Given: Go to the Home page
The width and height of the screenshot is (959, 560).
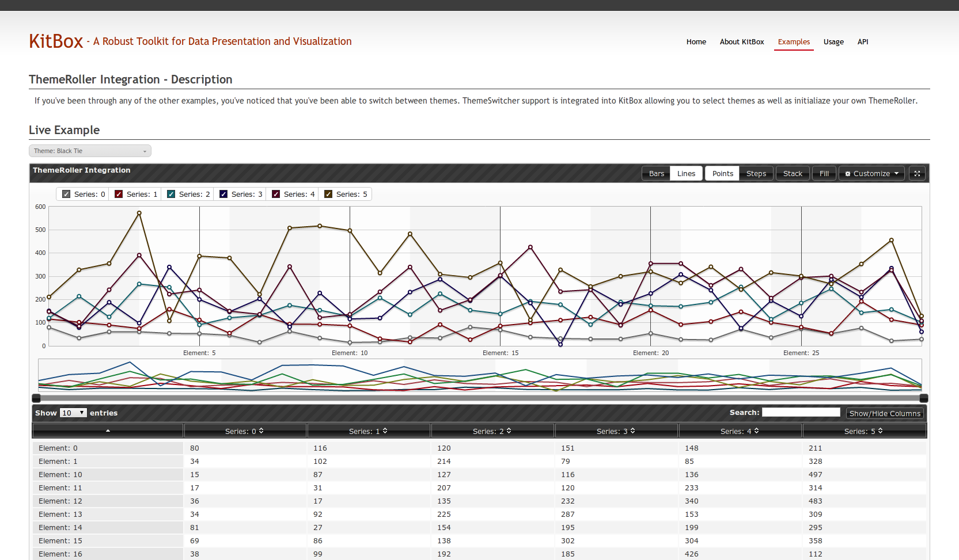Looking at the screenshot, I should (696, 41).
